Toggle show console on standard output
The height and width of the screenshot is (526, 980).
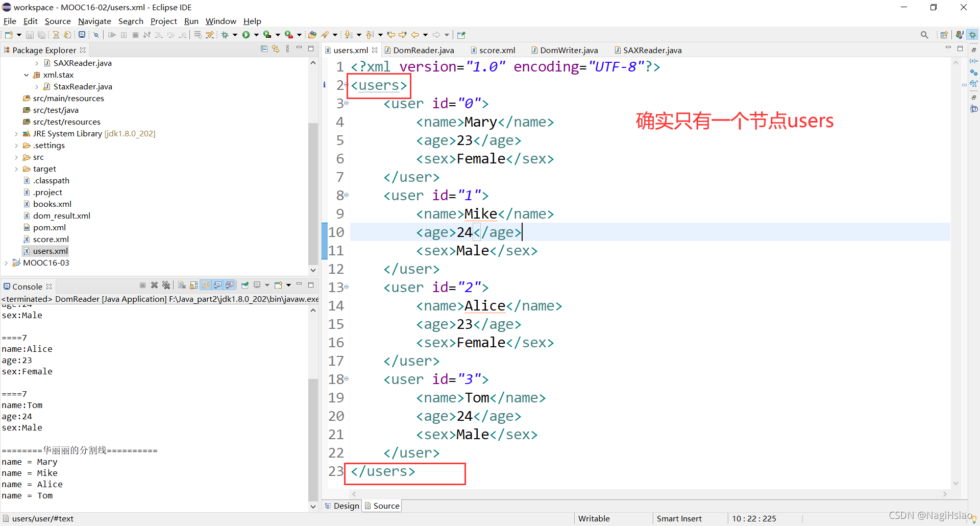point(218,285)
